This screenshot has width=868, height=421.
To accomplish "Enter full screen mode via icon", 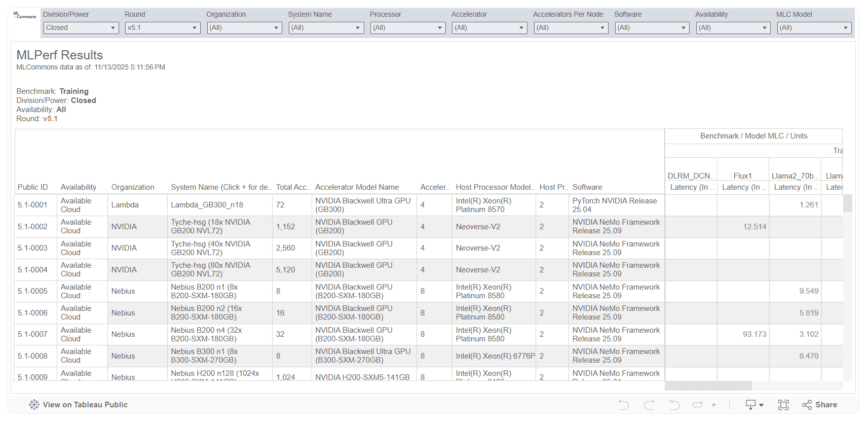I will pos(783,405).
